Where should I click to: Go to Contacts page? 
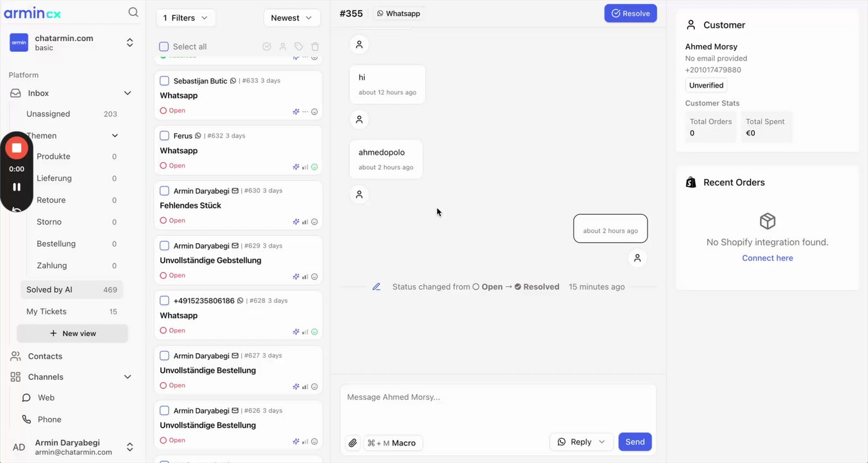[x=45, y=356]
